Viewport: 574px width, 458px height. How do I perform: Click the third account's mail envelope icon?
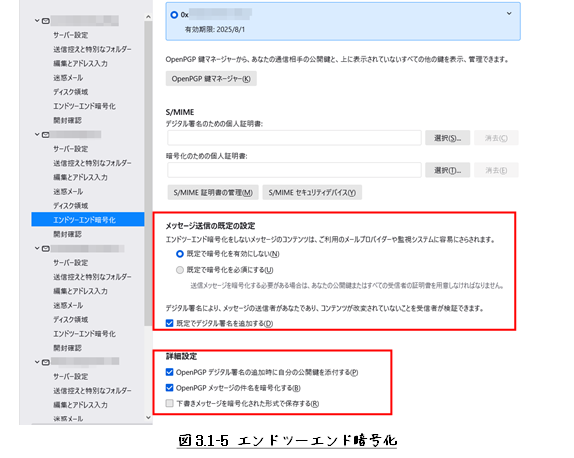46,249
